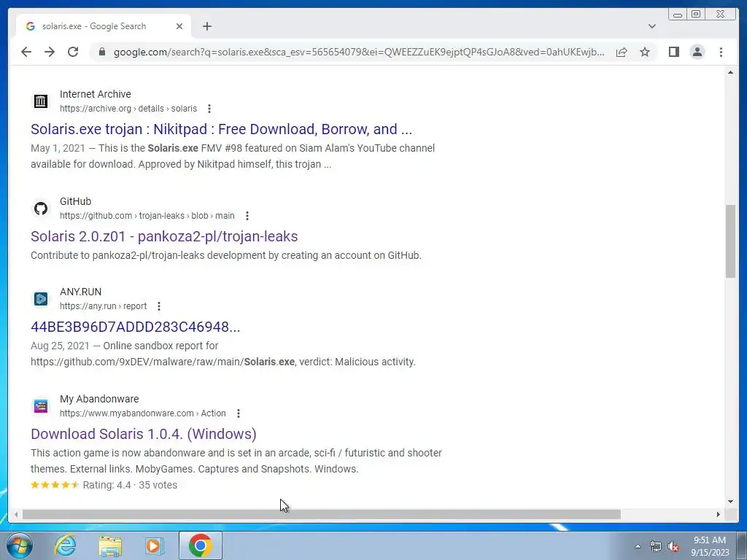Click the https://any.run › report URL text
The width and height of the screenshot is (747, 560).
(103, 306)
